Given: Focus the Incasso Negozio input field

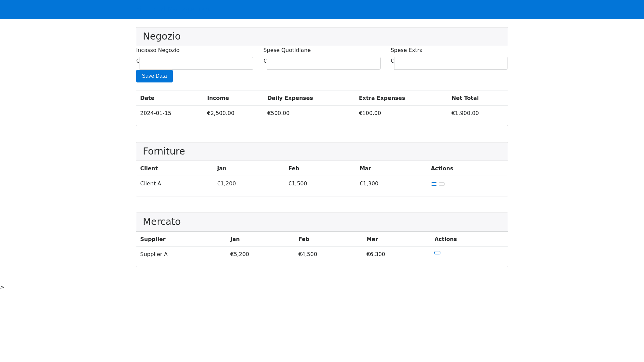Looking at the screenshot, I should point(196,63).
